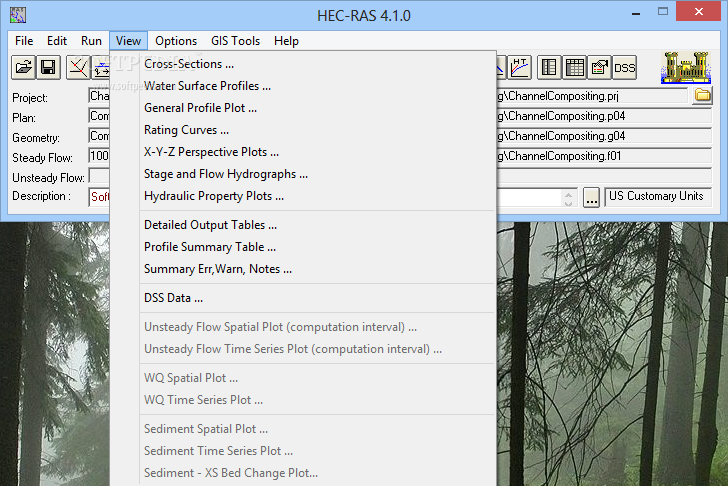Open summary output tables grid icon
728x486 pixels.
coord(575,68)
